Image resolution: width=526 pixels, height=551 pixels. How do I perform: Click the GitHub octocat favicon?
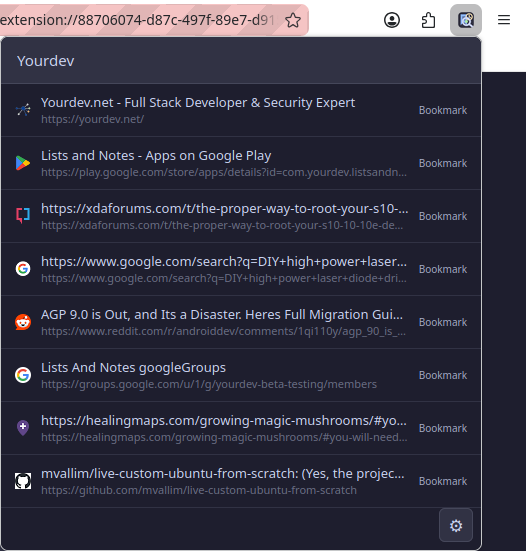coord(23,481)
